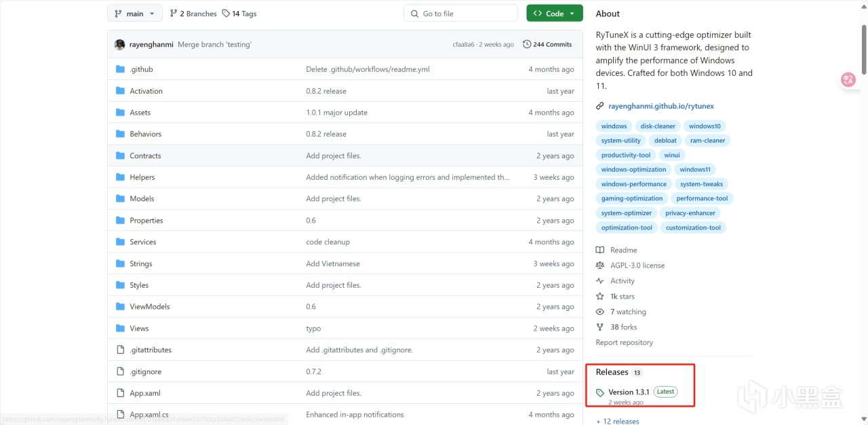Open rayenghanmi author avatar

(x=120, y=44)
